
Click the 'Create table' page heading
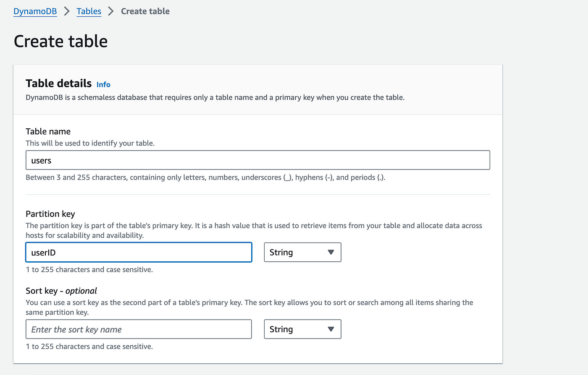(x=61, y=41)
